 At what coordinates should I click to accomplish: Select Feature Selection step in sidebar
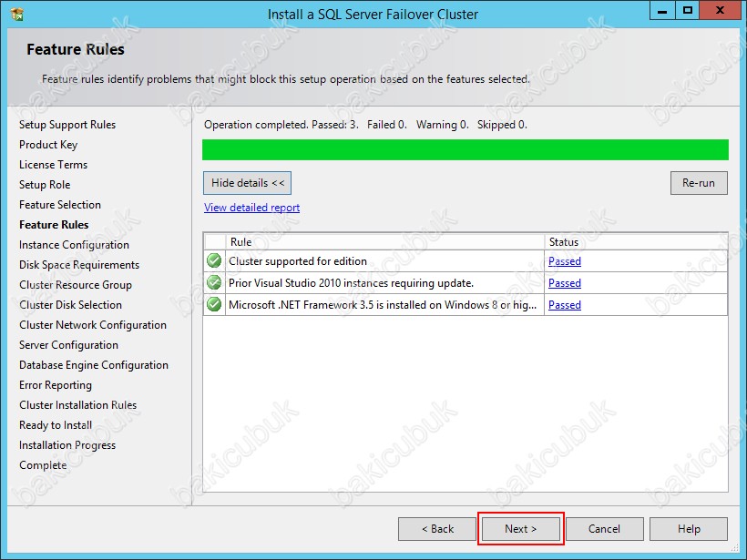(x=60, y=205)
